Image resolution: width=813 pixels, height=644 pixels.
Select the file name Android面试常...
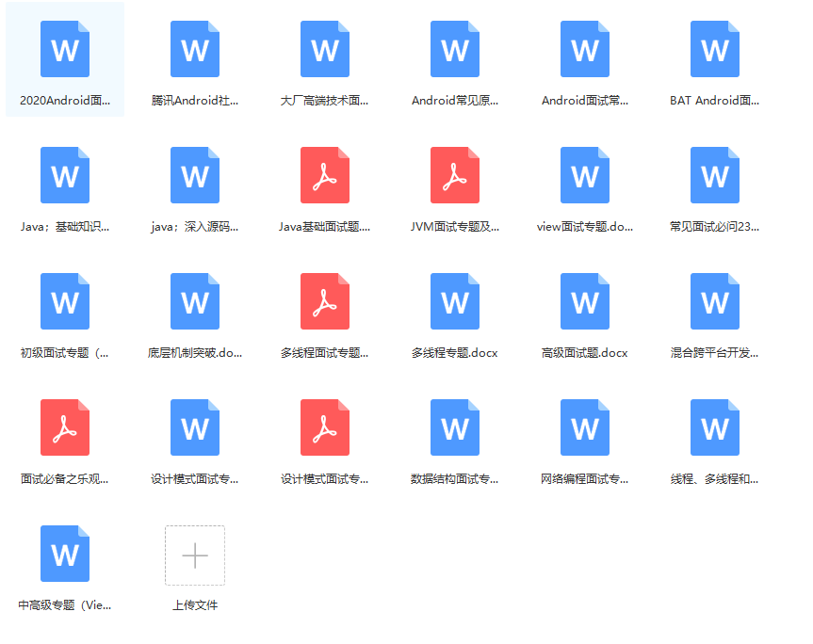[x=585, y=101]
